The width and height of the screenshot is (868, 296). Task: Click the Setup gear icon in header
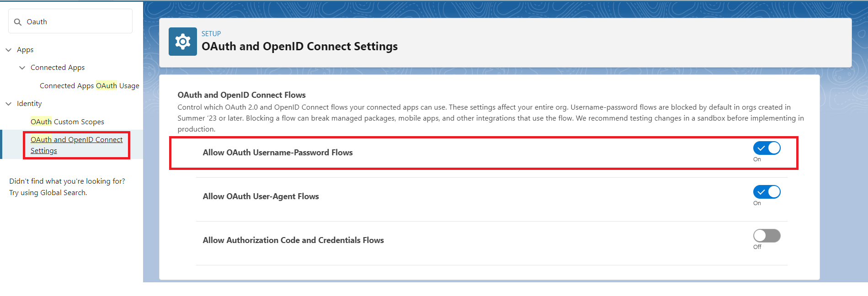click(182, 42)
